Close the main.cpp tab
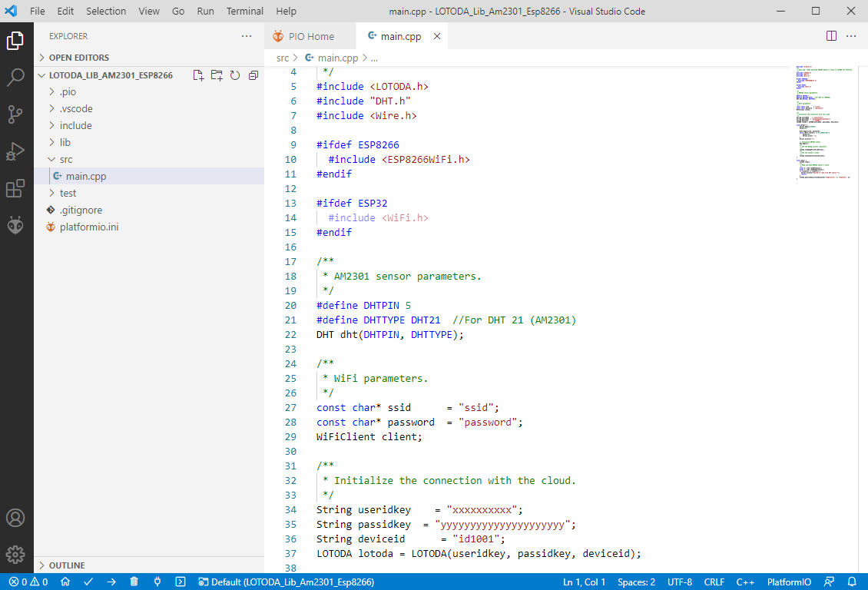Screen dimensions: 868x590 pos(437,36)
